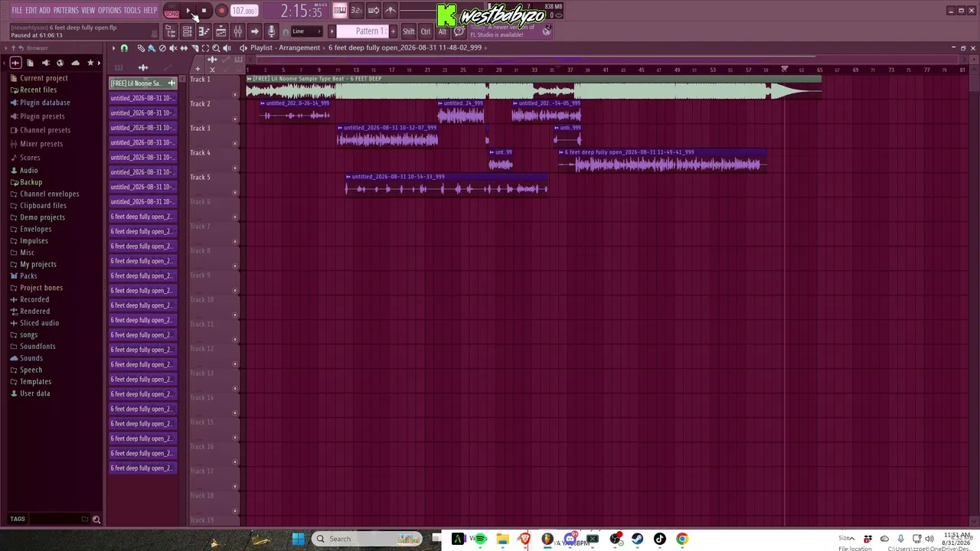Select the playlist Playback speaker tool

click(227, 47)
